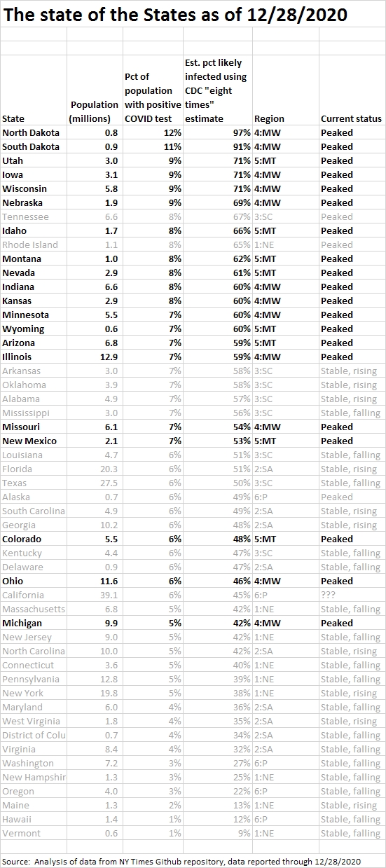
Task: Click the Pct of population header
Action: [153, 97]
